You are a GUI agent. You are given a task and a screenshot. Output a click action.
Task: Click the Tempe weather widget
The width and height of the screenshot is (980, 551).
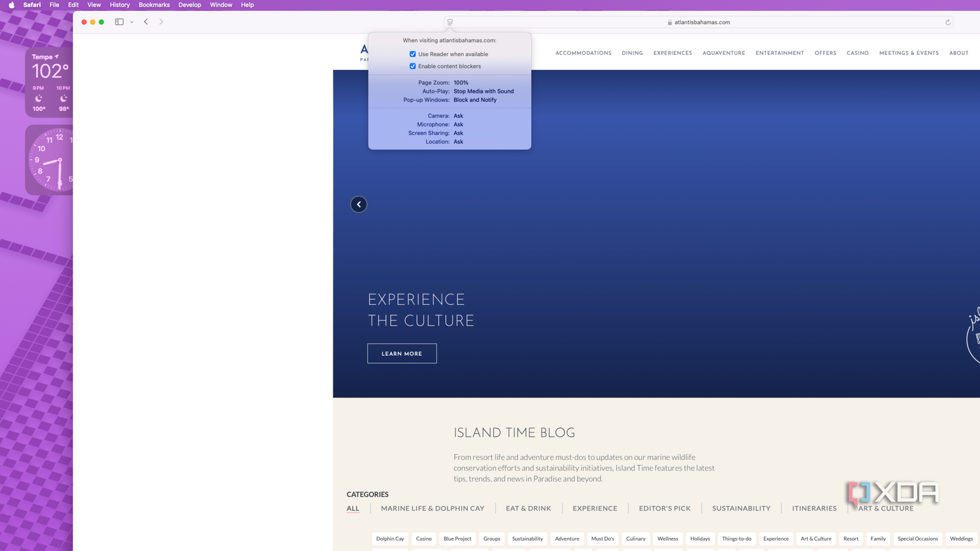[x=50, y=82]
